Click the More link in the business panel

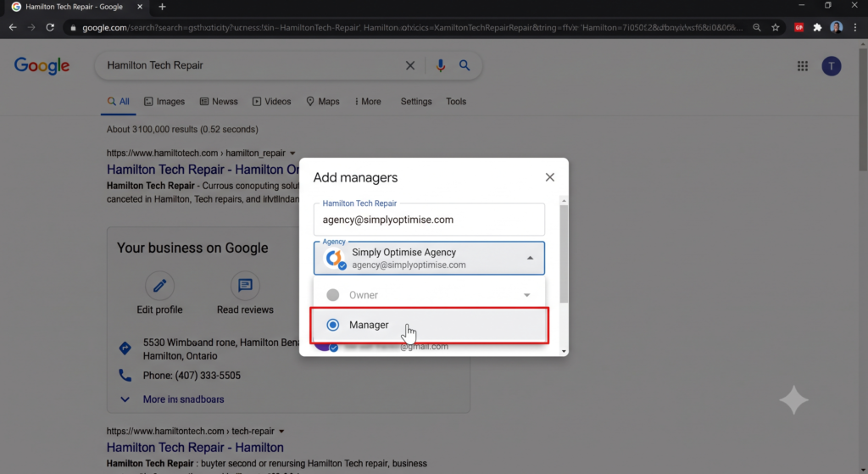point(183,399)
